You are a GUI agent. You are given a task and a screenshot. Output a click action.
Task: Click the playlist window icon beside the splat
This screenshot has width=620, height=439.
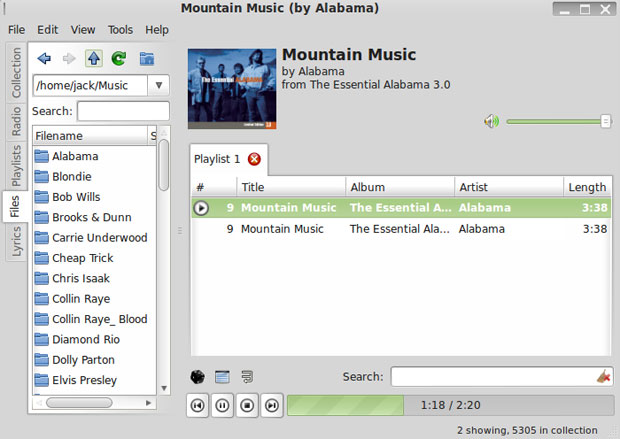[222, 377]
